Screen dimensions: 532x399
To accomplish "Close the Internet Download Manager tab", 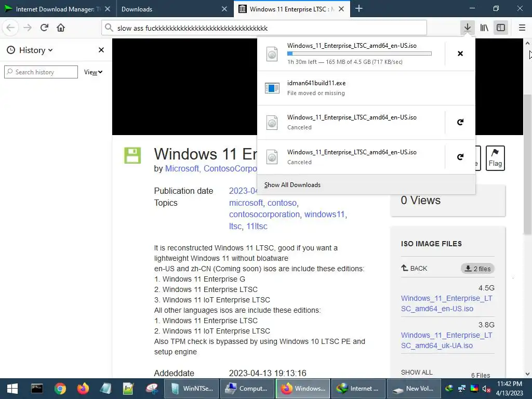I will 108,9.
